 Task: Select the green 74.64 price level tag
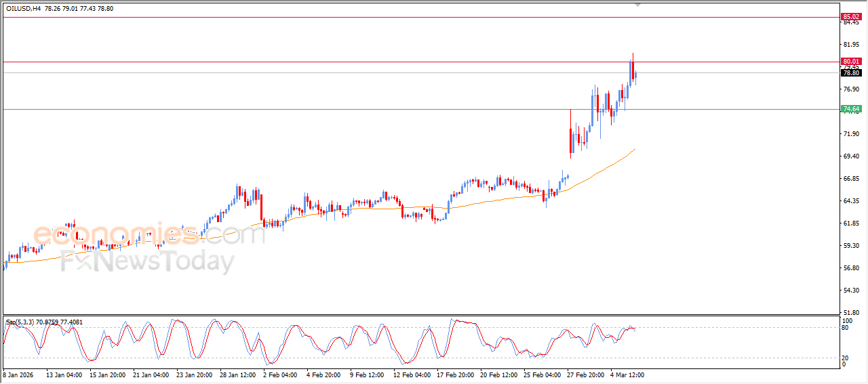(x=850, y=108)
